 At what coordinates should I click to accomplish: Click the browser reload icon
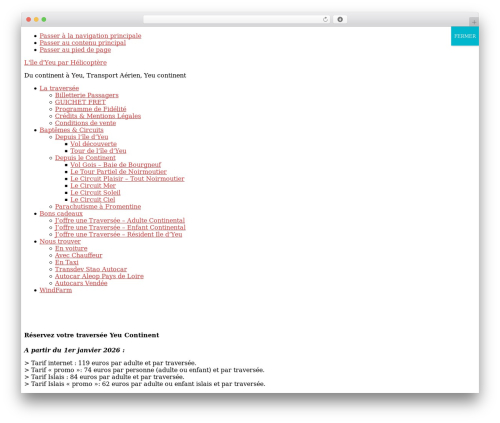pos(325,20)
